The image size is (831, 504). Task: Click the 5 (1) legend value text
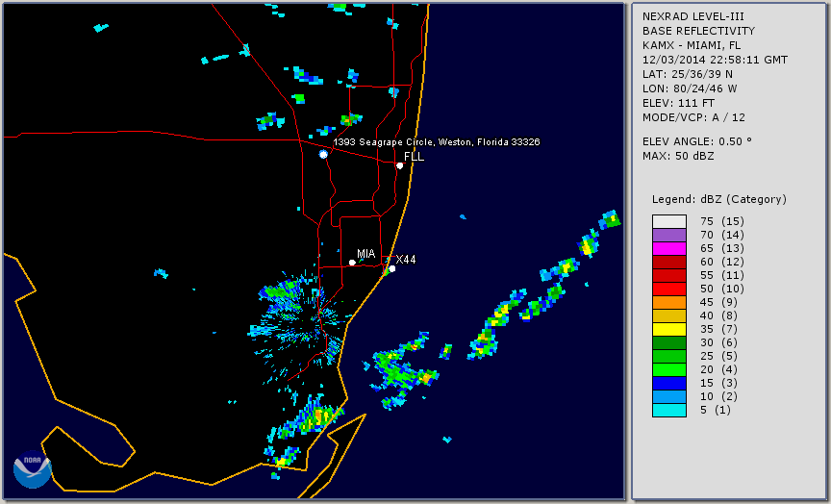pyautogui.click(x=715, y=410)
